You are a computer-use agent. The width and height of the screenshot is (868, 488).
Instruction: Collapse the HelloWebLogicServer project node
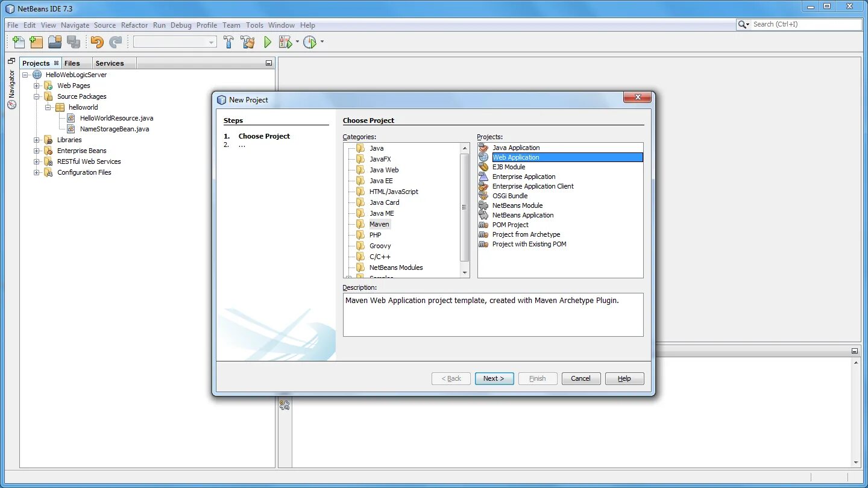26,75
